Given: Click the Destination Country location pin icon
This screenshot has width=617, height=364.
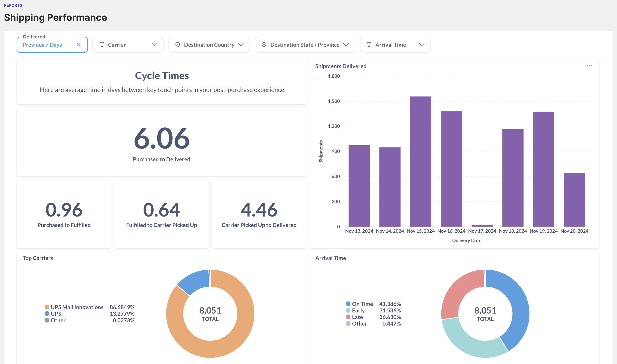Looking at the screenshot, I should coord(178,45).
